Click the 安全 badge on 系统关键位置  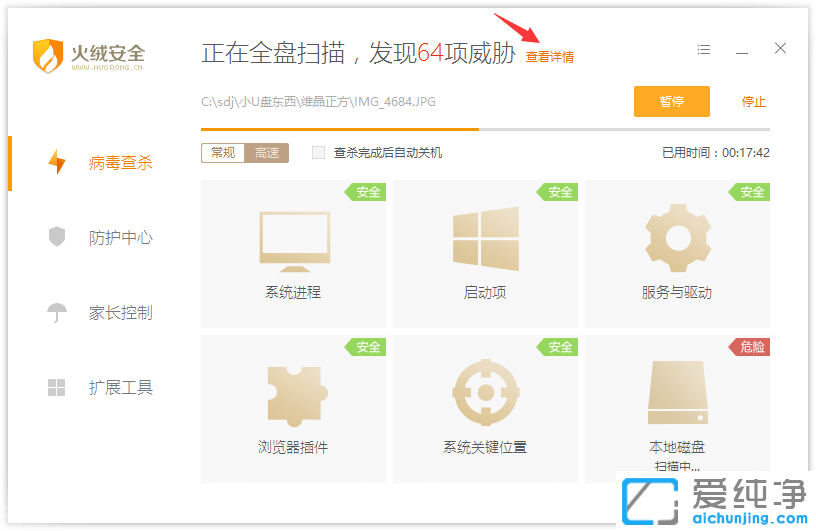pos(557,347)
